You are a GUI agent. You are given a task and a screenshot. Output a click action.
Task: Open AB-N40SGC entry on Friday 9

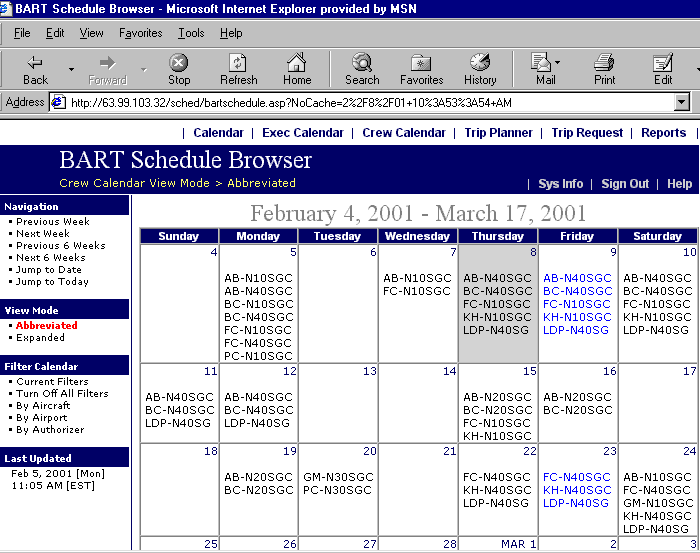pyautogui.click(x=577, y=278)
